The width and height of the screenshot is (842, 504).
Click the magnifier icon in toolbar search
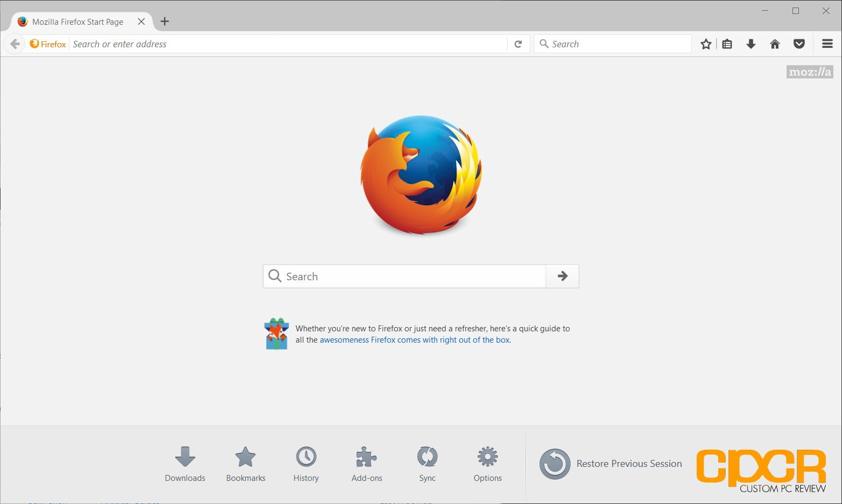[x=544, y=44]
